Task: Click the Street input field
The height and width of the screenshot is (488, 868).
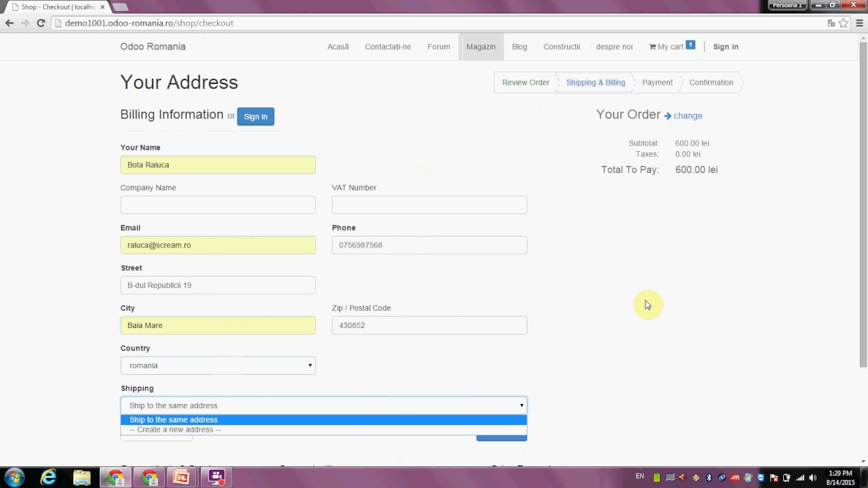Action: pyautogui.click(x=218, y=285)
